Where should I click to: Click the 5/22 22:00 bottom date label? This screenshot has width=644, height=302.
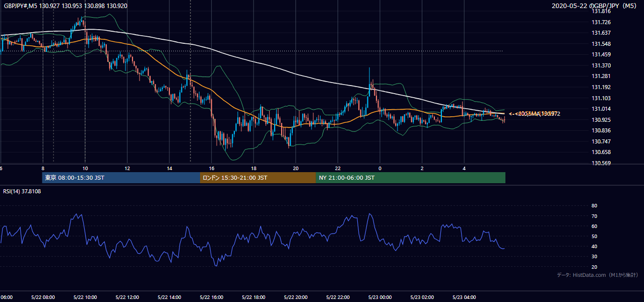338,297
